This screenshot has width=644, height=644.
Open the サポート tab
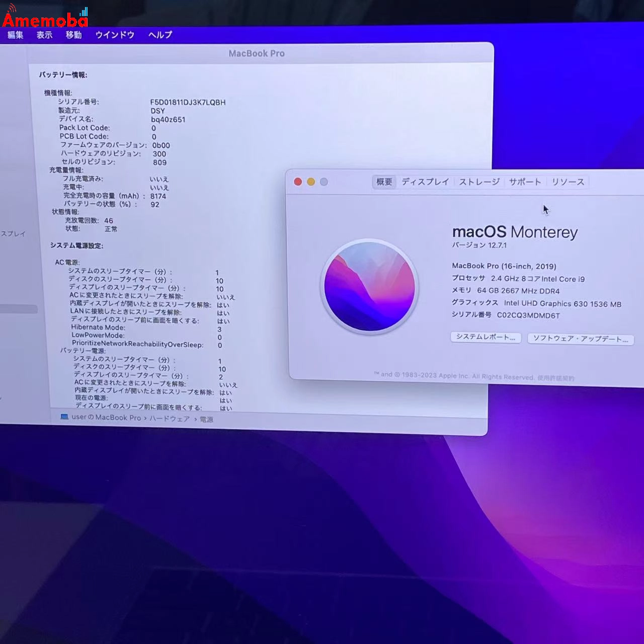pos(525,182)
